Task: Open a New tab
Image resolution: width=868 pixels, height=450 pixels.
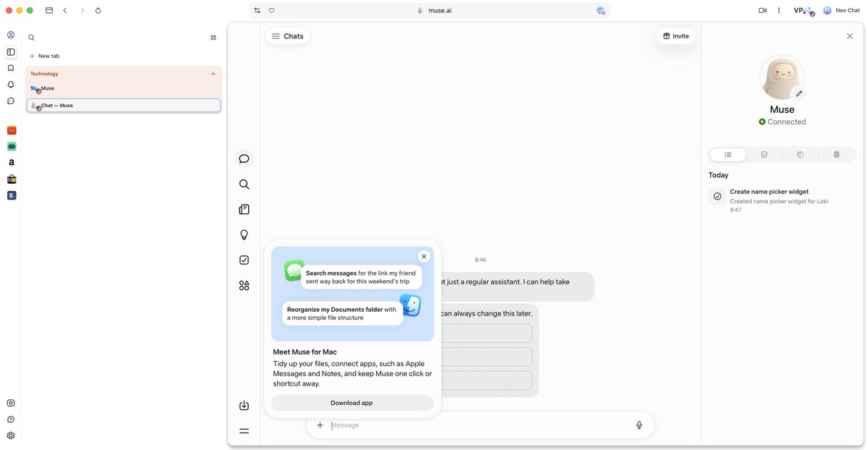Action: pyautogui.click(x=44, y=56)
